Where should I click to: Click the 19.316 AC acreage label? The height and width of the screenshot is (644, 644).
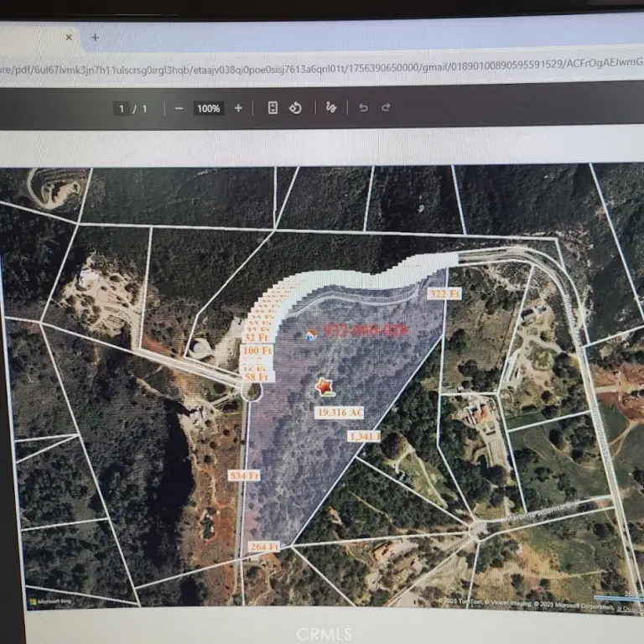click(340, 413)
